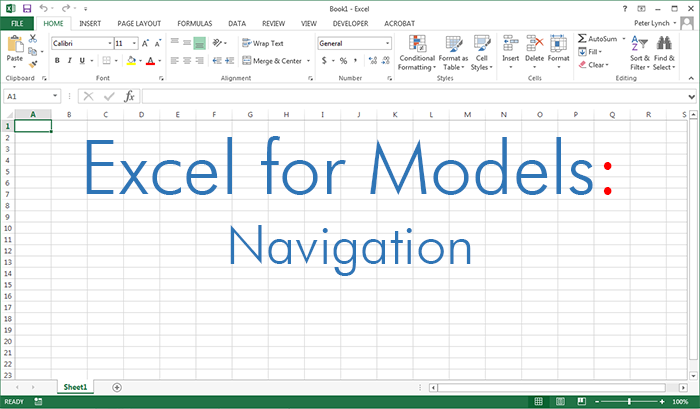Image resolution: width=700 pixels, height=409 pixels.
Task: Toggle bottom vertical alignment
Action: [200, 43]
